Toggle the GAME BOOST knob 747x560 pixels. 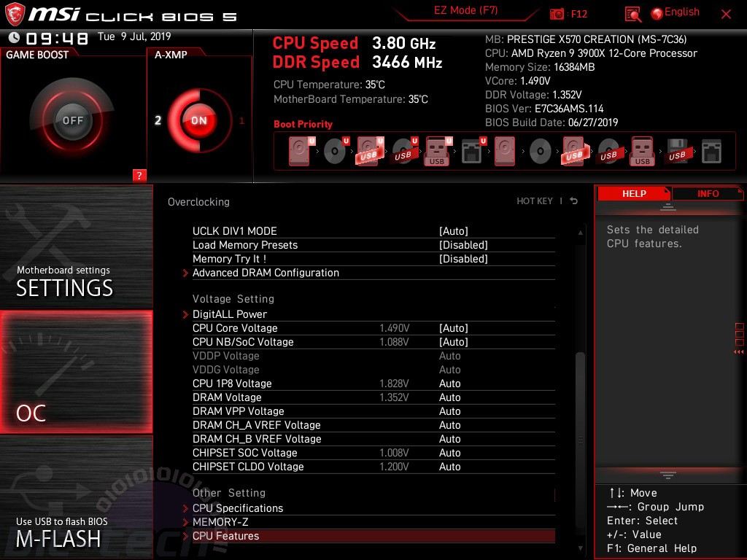click(72, 120)
